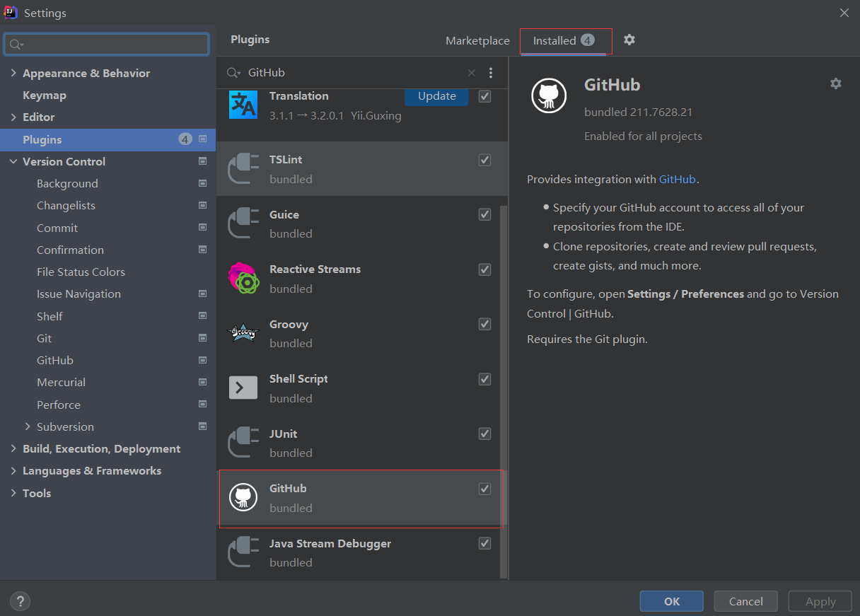
Task: Expand the Subversion settings node
Action: 28,426
